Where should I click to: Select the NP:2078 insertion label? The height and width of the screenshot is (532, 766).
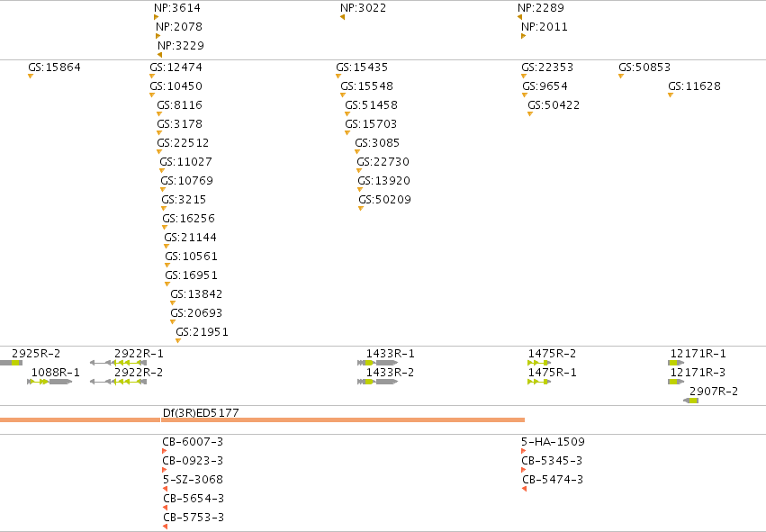179,26
